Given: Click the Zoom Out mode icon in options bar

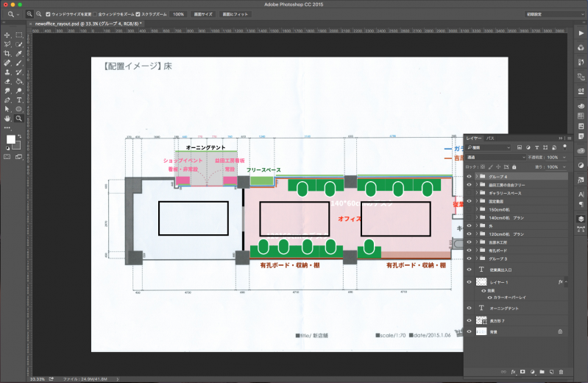Looking at the screenshot, I should 38,14.
